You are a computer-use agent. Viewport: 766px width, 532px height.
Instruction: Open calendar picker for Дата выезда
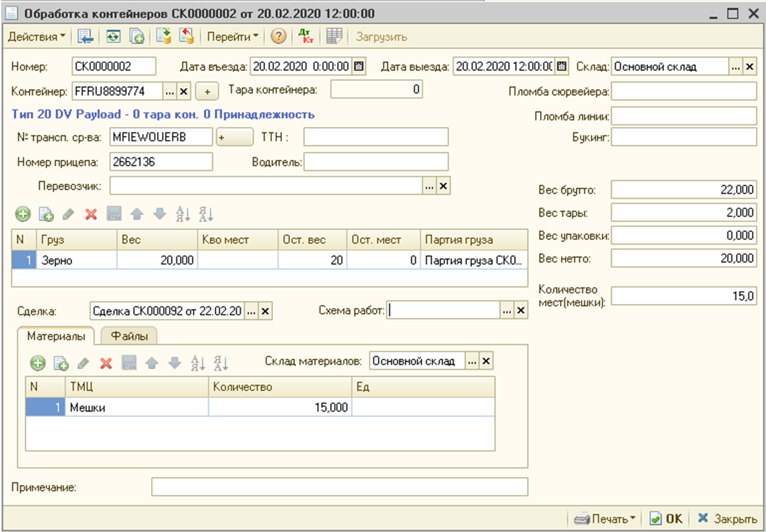tap(561, 66)
